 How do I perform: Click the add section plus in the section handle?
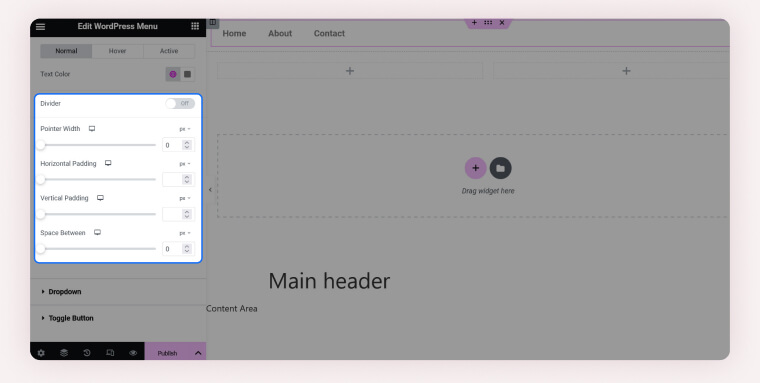click(x=475, y=22)
